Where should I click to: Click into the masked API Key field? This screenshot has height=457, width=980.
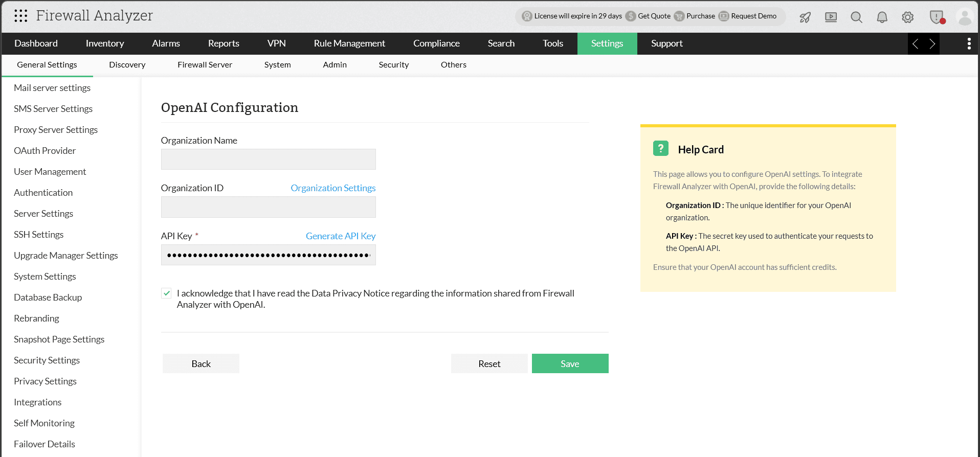point(268,255)
